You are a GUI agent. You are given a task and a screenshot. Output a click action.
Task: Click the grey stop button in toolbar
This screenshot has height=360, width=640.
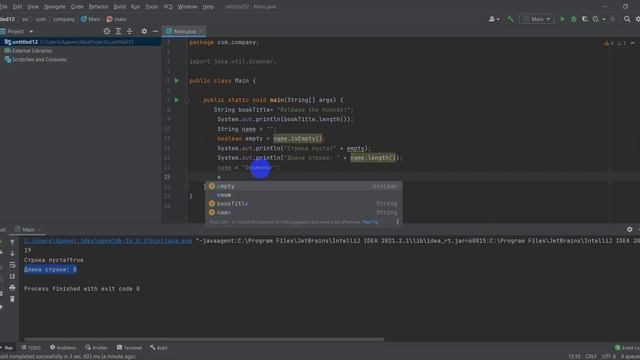613,19
